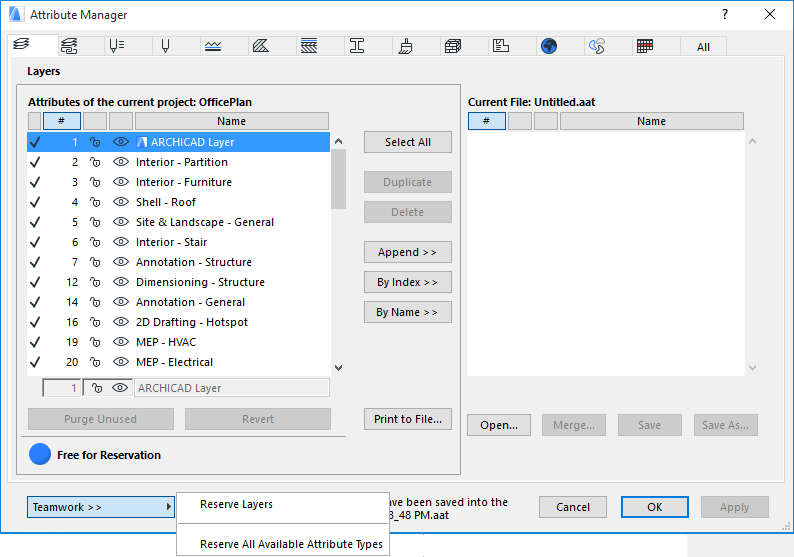
Task: Click the scroll down arrow of project layers list
Action: [339, 368]
